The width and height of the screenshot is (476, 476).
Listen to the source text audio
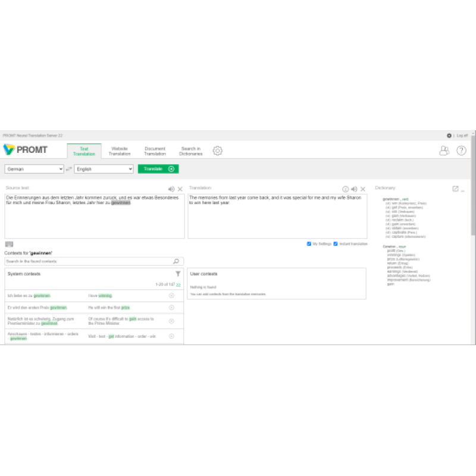171,189
